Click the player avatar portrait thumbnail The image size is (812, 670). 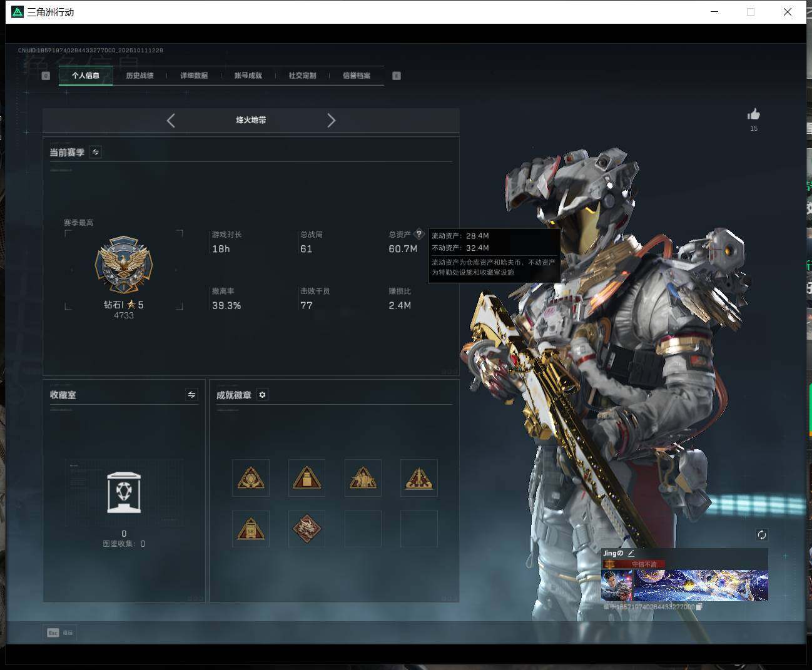617,586
